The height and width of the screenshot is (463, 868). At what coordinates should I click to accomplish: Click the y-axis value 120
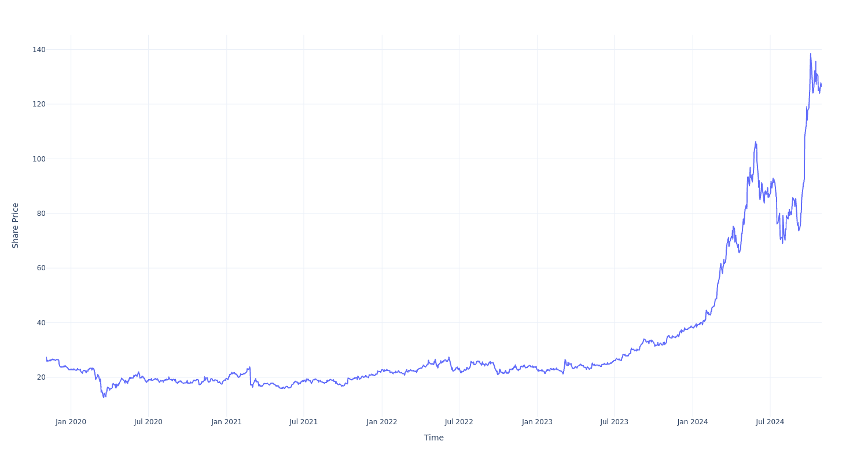(x=39, y=104)
